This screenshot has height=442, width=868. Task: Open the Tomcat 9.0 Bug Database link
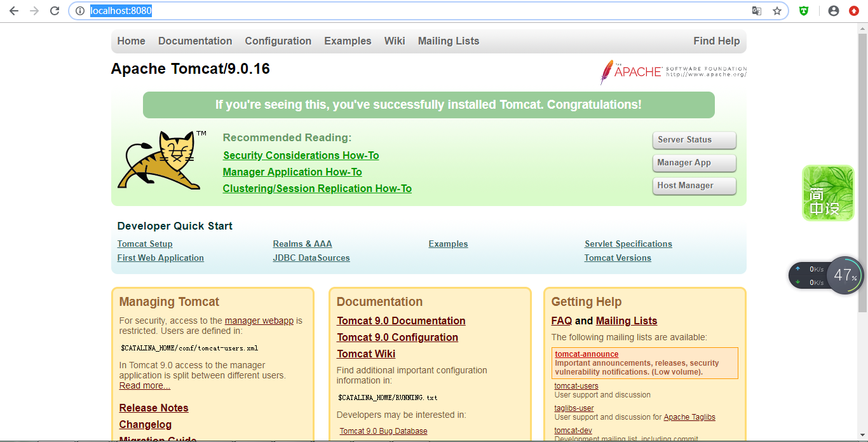tap(384, 431)
